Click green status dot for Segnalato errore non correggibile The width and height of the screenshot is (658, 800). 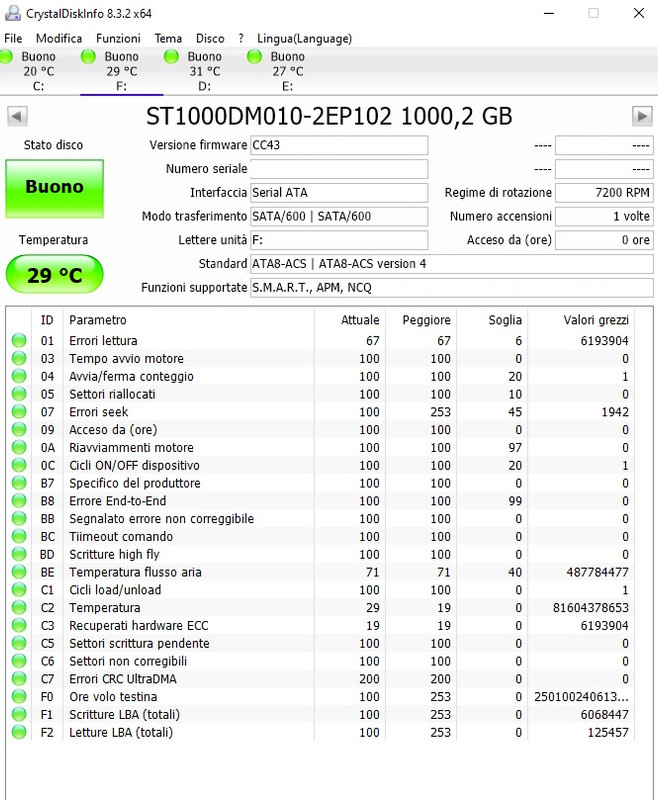pyautogui.click(x=19, y=518)
